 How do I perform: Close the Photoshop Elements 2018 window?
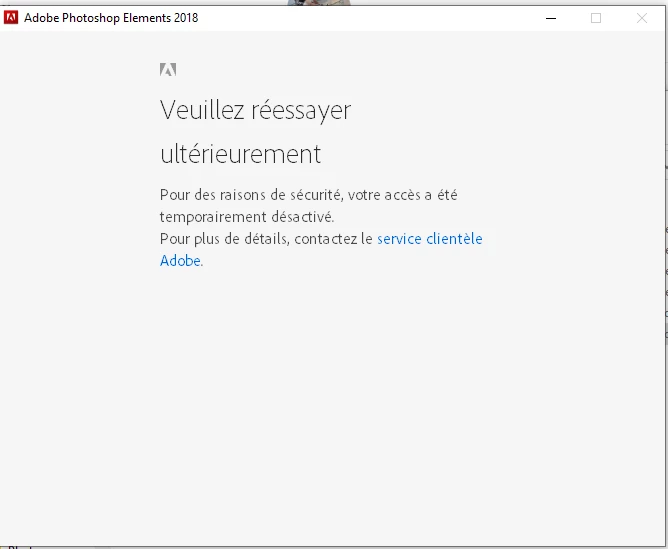click(642, 18)
